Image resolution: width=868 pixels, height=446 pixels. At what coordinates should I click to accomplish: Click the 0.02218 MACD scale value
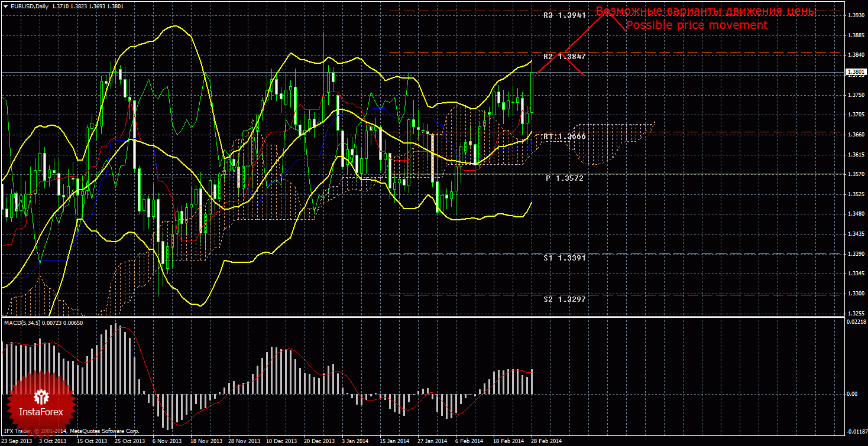(857, 322)
